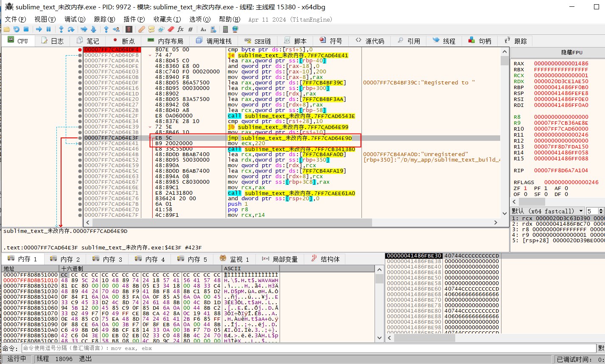Switch to the 引用 references tab
Image resolution: width=605 pixels, height=364 pixels.
click(409, 41)
